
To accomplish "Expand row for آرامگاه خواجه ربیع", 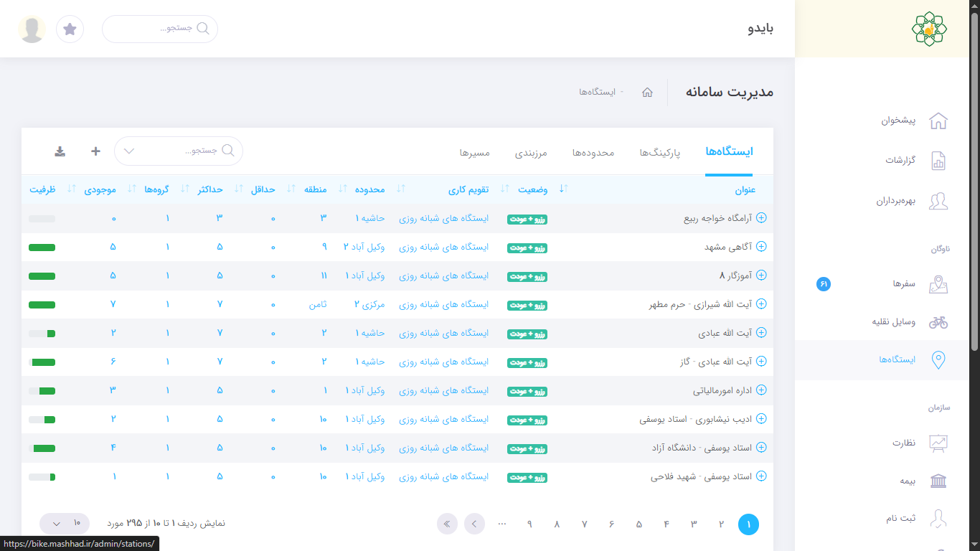I will pos(762,218).
